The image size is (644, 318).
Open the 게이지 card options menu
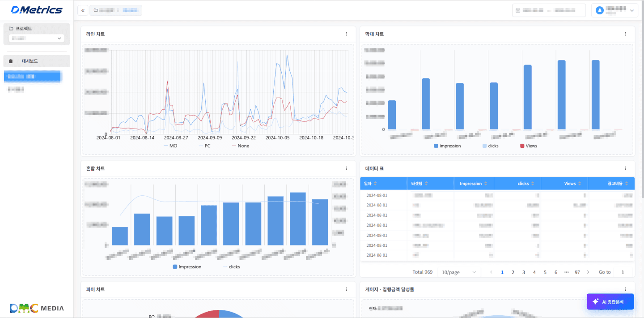click(625, 289)
